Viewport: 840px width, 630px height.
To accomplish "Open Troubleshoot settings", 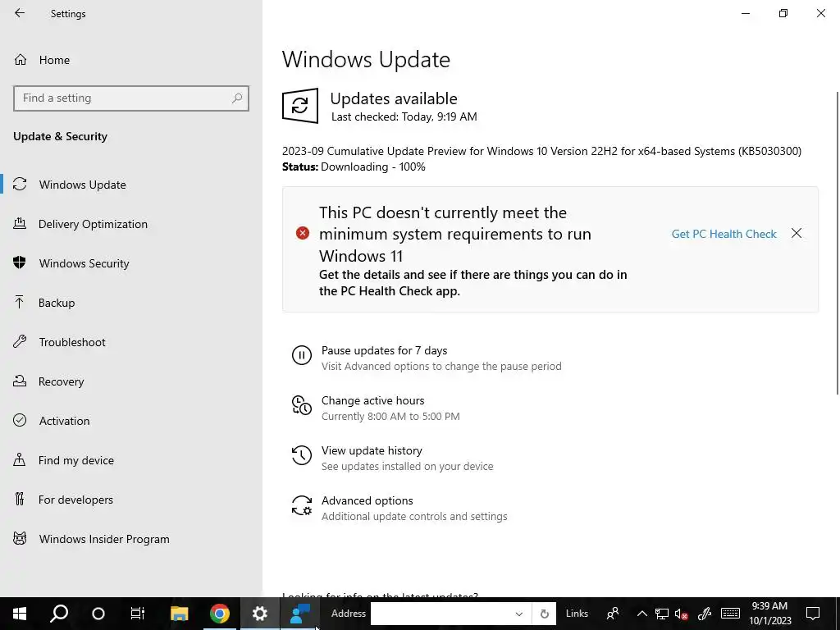I will click(72, 342).
